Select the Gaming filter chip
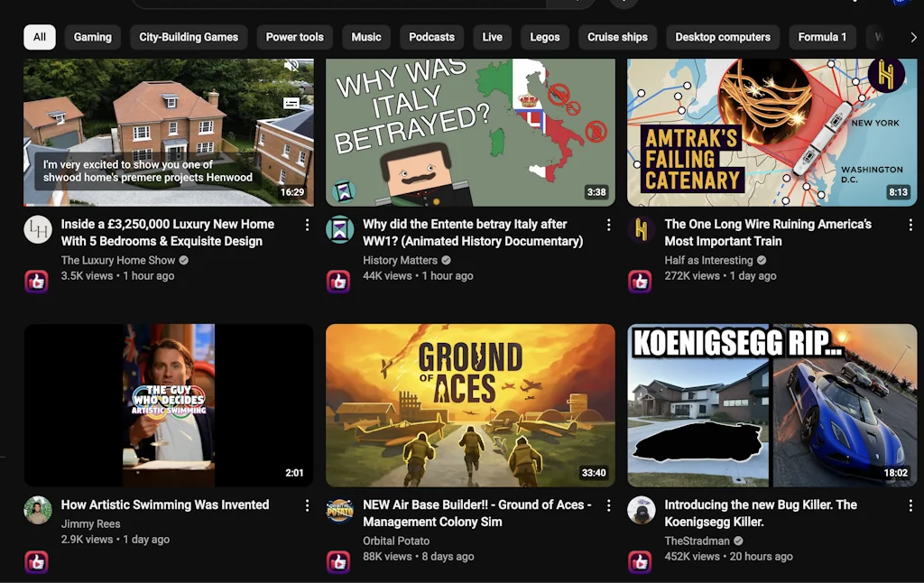Viewport: 924px width, 583px height. (93, 37)
